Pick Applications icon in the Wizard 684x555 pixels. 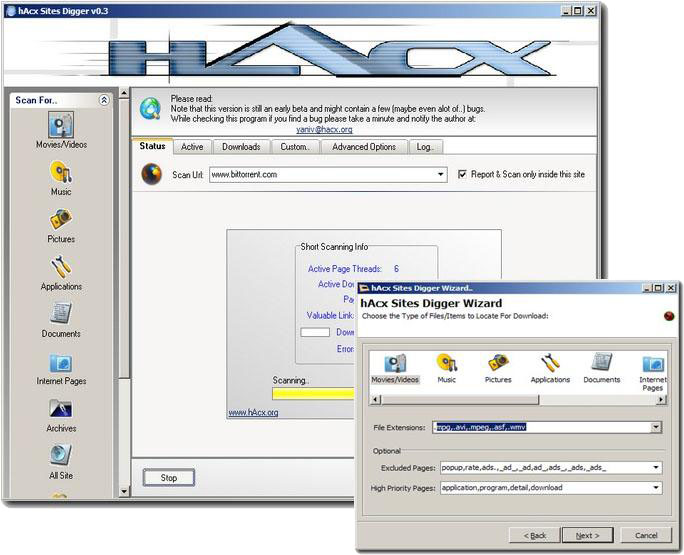point(550,368)
